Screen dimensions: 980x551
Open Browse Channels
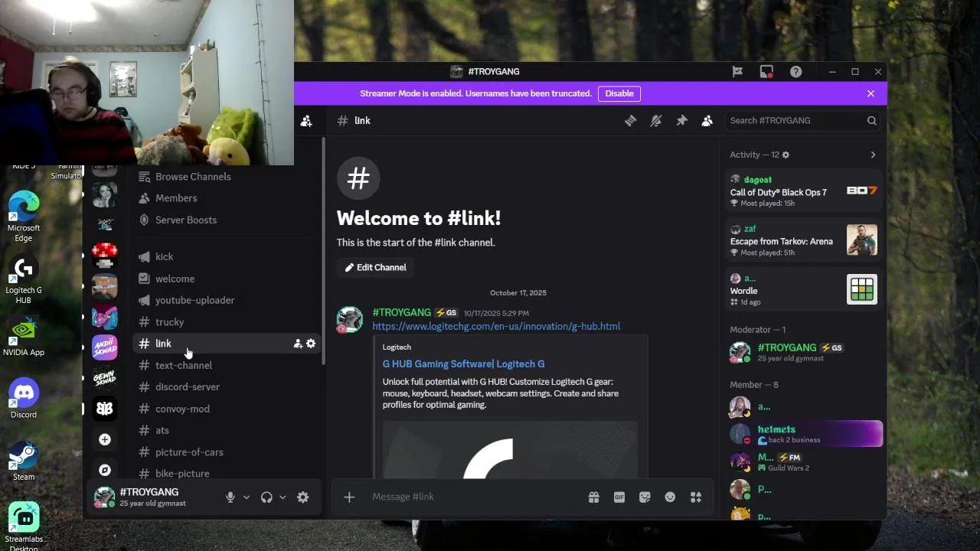227,177
